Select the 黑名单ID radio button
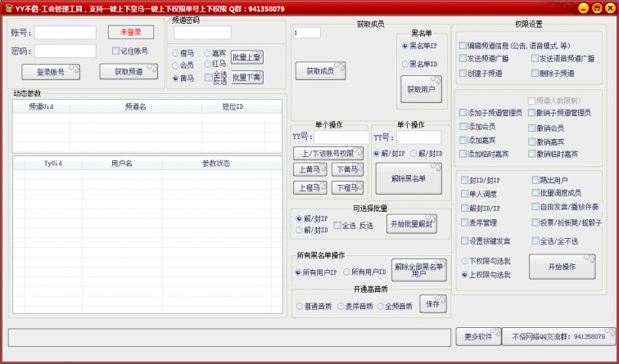This screenshot has height=364, width=619. pos(404,64)
